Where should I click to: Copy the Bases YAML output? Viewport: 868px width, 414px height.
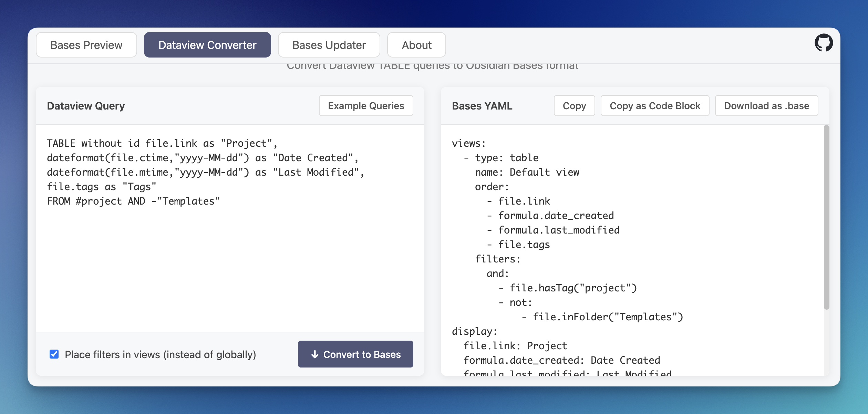pos(574,106)
